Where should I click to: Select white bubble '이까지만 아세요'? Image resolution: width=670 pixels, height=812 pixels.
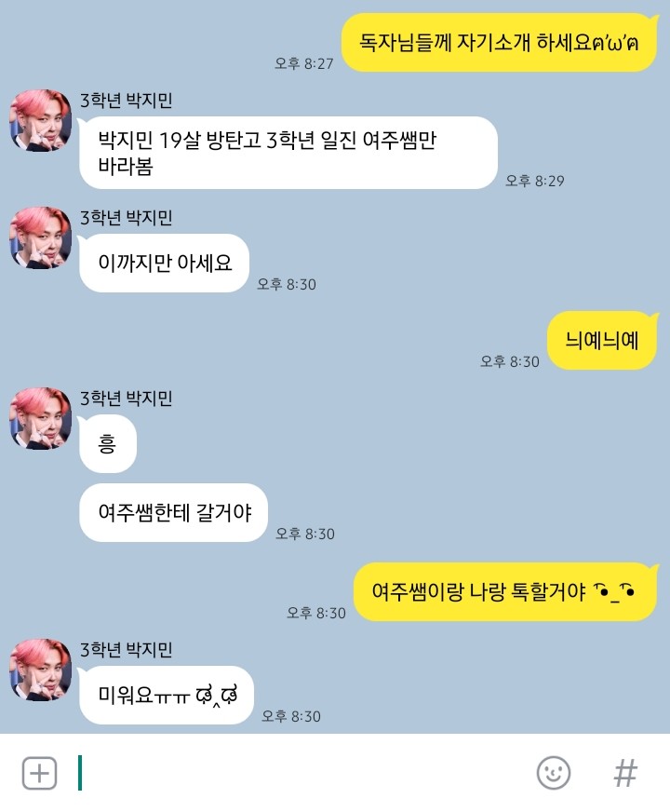[x=164, y=264]
